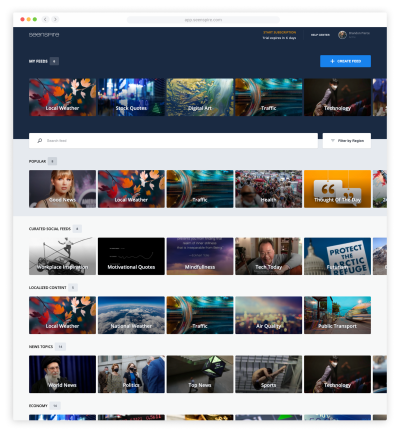This screenshot has width=400, height=432.
Task: Open the Filter by Region dropdown
Action: [x=347, y=141]
